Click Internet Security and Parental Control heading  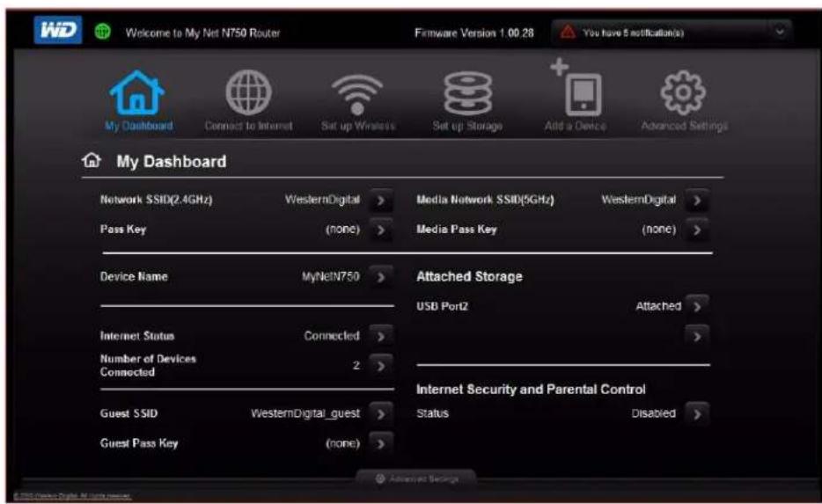[531, 390]
